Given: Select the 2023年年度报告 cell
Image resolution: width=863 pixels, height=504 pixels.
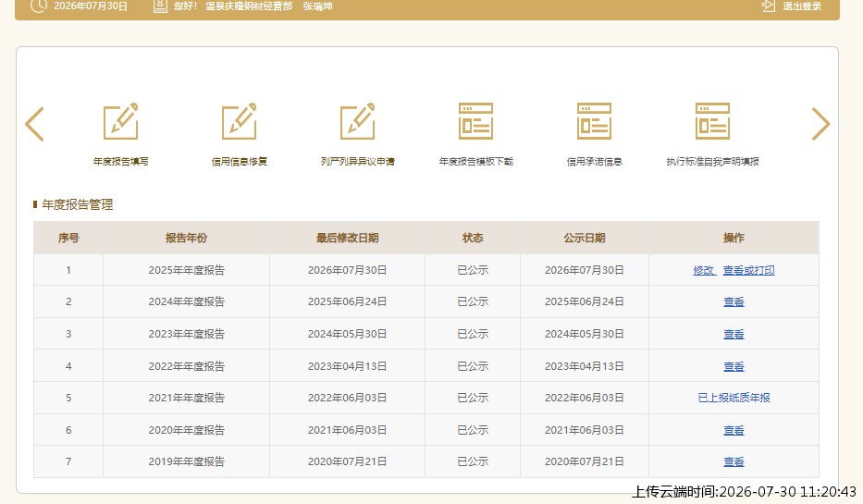Looking at the screenshot, I should point(186,334).
